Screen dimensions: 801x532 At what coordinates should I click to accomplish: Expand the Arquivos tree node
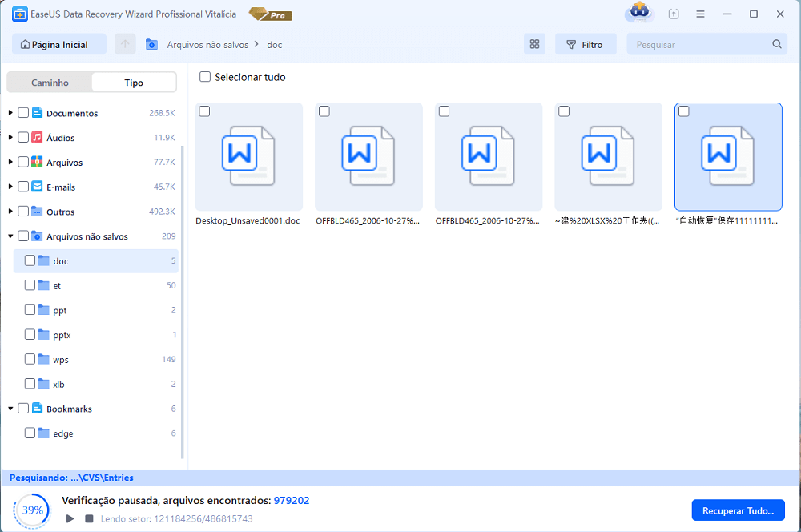pyautogui.click(x=10, y=162)
